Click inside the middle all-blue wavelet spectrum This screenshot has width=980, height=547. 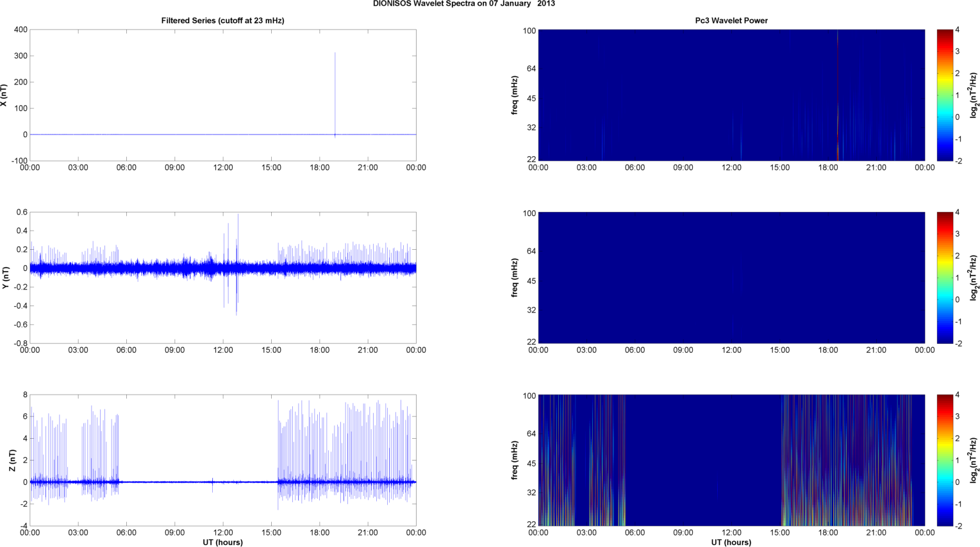pos(731,277)
